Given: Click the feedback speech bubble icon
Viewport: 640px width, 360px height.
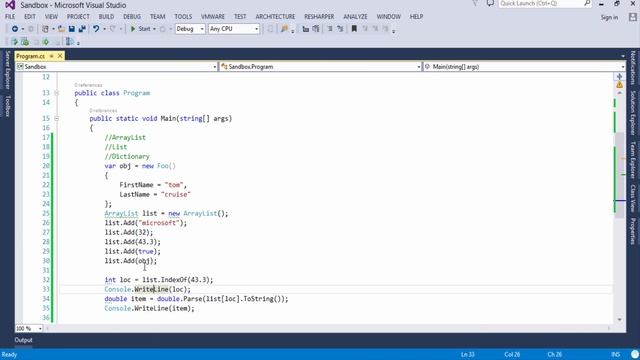Looking at the screenshot, I should point(490,3).
